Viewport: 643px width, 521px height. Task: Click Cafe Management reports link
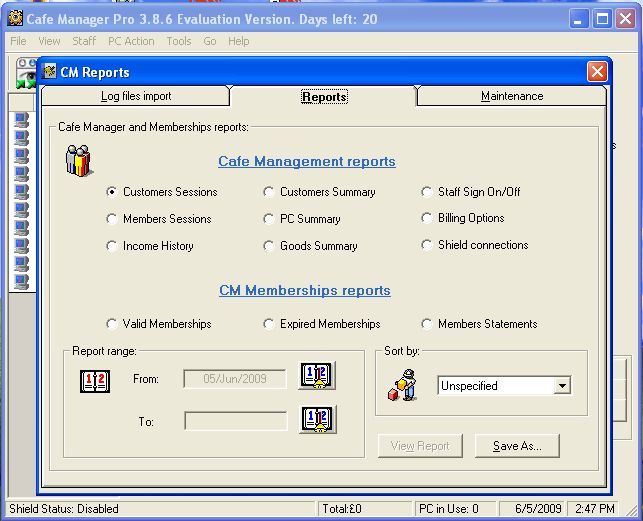coord(307,161)
